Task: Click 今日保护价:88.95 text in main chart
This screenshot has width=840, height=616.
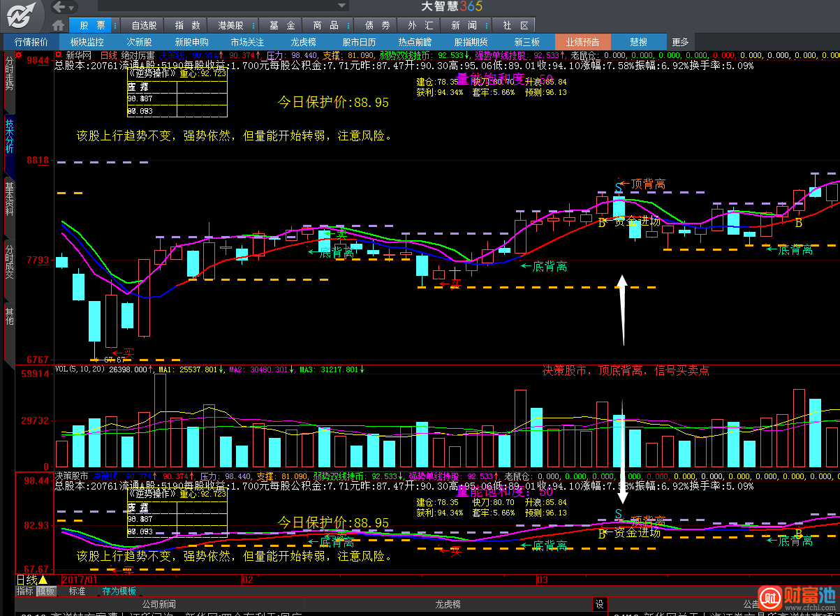Action: pyautogui.click(x=333, y=102)
